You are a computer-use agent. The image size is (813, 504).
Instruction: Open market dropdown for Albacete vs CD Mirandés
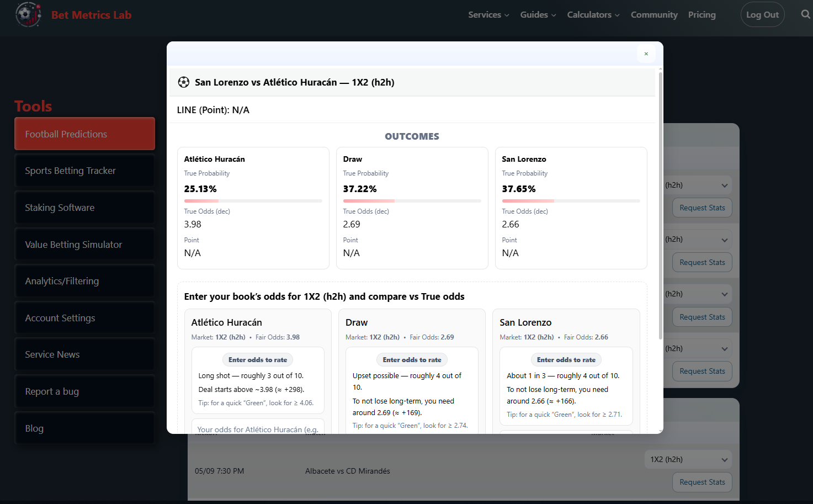[688, 459]
